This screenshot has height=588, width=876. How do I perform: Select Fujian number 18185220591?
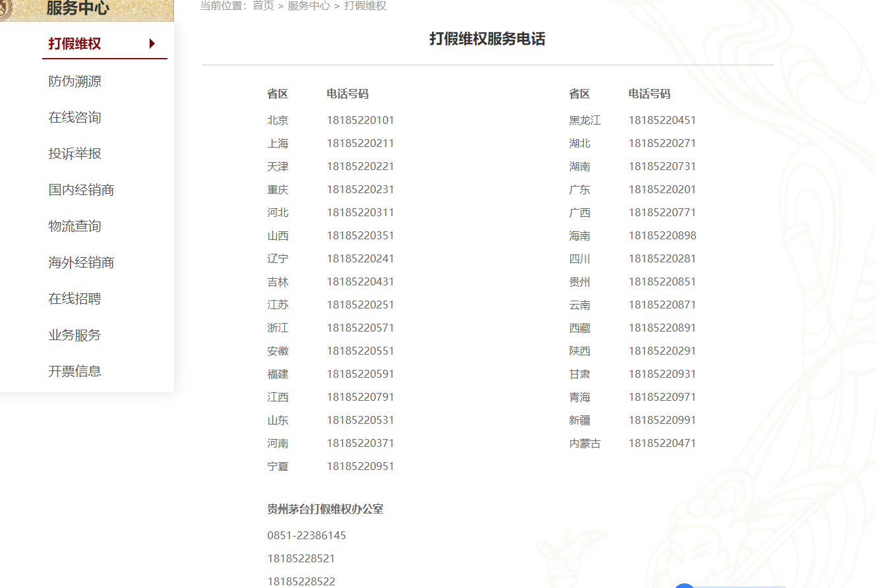(x=361, y=374)
